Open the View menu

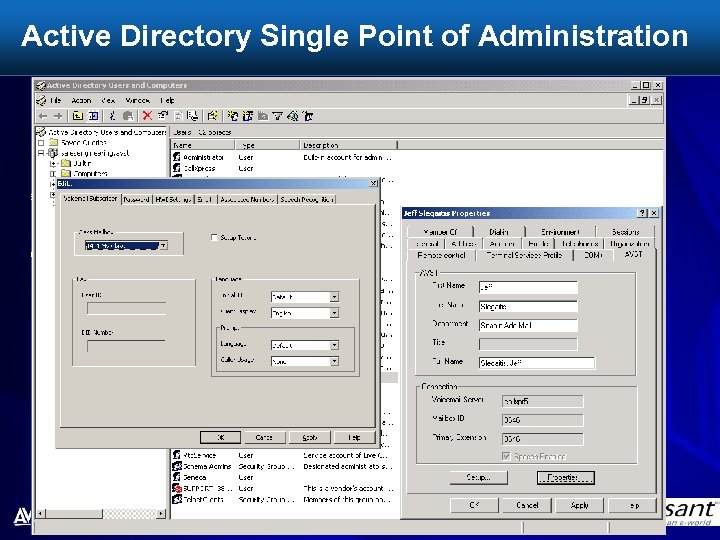(108, 101)
